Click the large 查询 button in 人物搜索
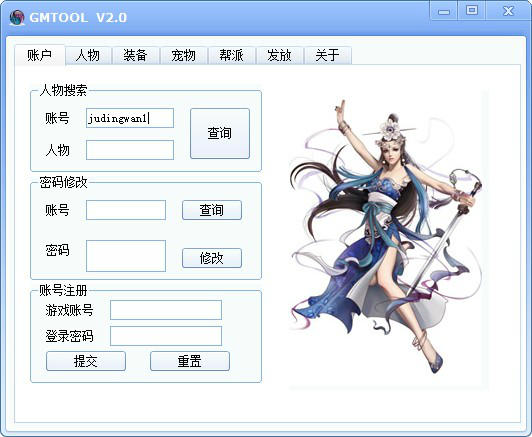Screen dimensions: 532x437 coord(220,133)
